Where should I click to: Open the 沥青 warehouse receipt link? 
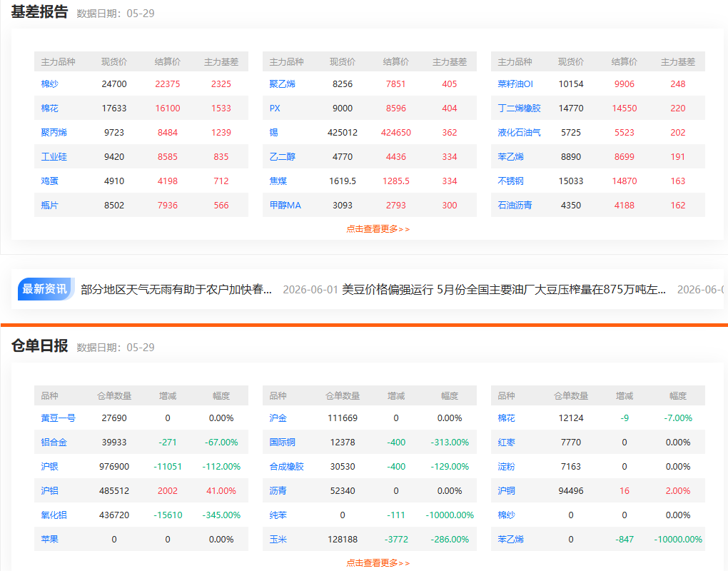278,490
